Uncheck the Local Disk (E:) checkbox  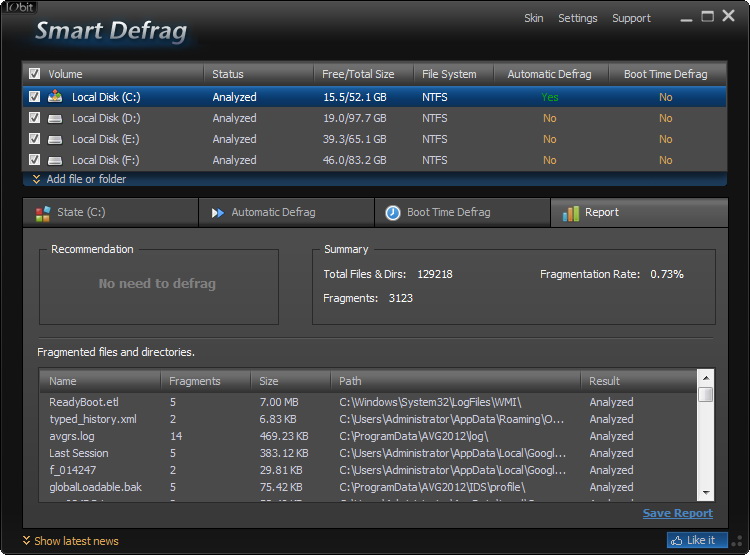34,139
